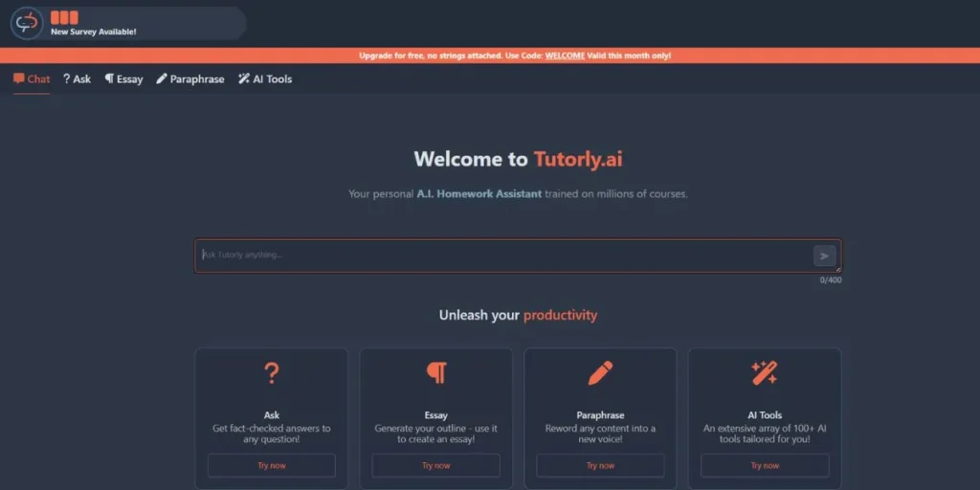Click the three orange blocks above survey text
This screenshot has height=490, width=980.
click(64, 17)
